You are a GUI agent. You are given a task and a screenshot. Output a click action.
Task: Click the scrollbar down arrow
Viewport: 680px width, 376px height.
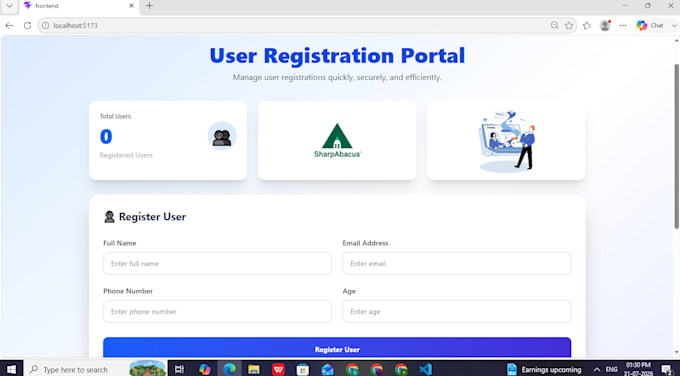click(x=677, y=353)
